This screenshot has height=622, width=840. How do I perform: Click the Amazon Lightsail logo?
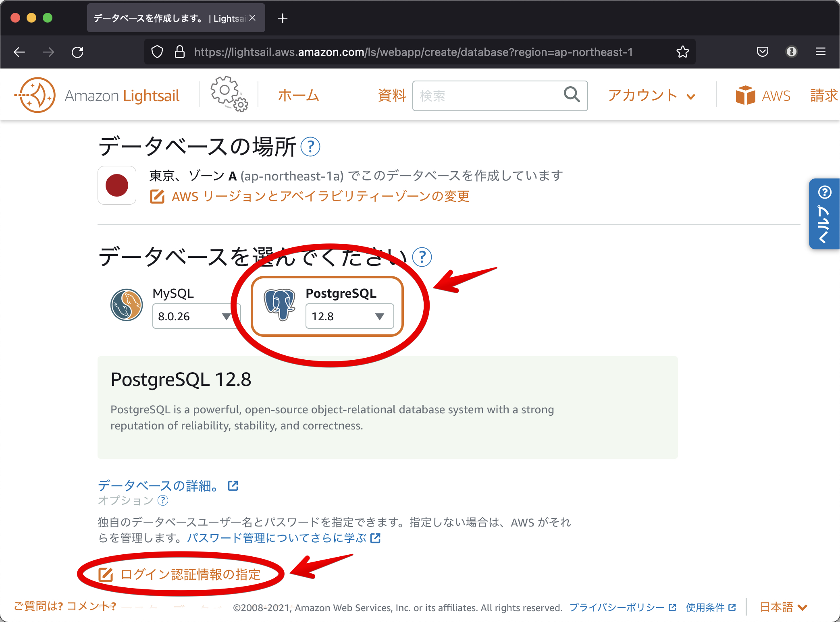click(x=97, y=95)
